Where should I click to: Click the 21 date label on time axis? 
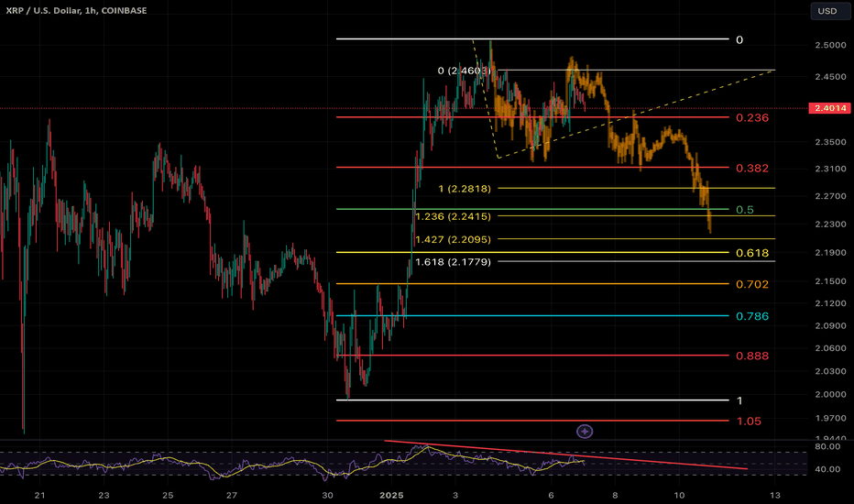pyautogui.click(x=39, y=495)
